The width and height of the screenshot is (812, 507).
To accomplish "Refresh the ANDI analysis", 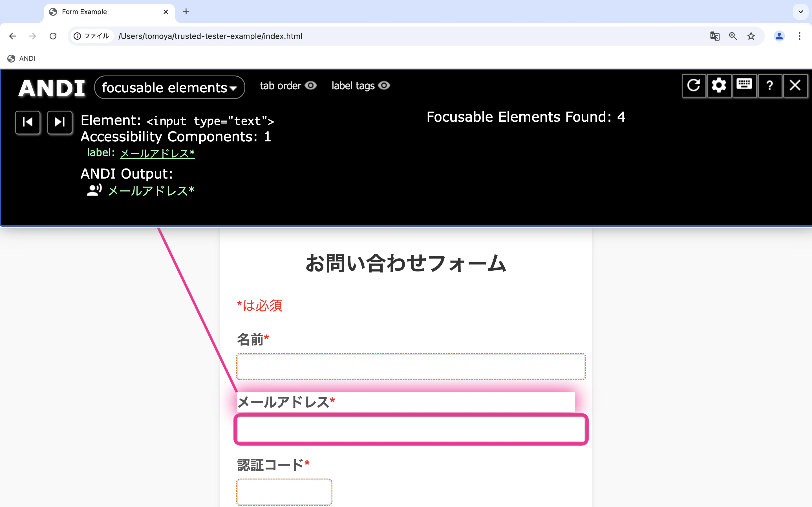I will click(693, 86).
